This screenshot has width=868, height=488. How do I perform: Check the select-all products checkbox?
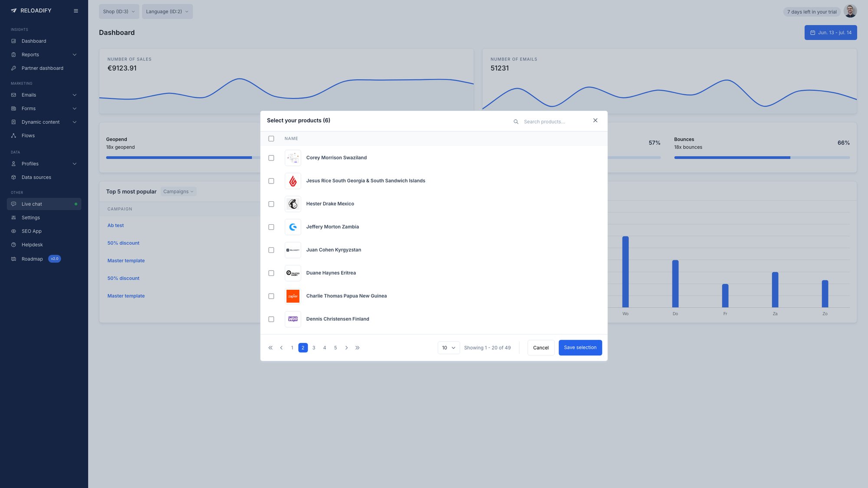(271, 138)
